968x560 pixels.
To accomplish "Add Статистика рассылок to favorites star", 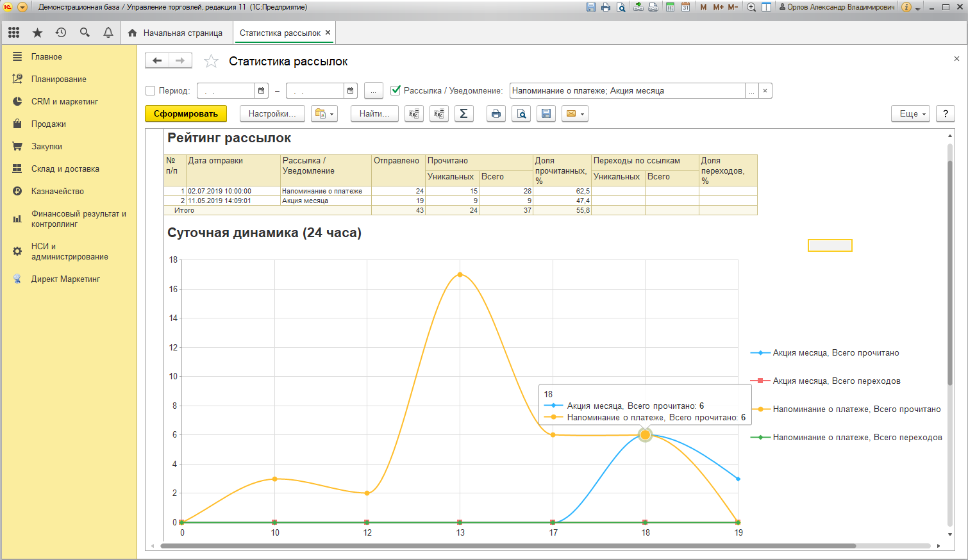I will (211, 62).
